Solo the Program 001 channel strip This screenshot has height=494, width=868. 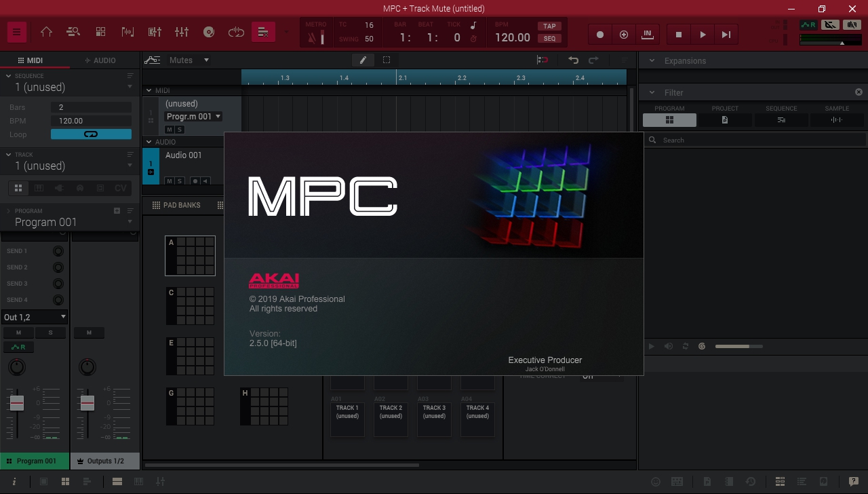[50, 332]
